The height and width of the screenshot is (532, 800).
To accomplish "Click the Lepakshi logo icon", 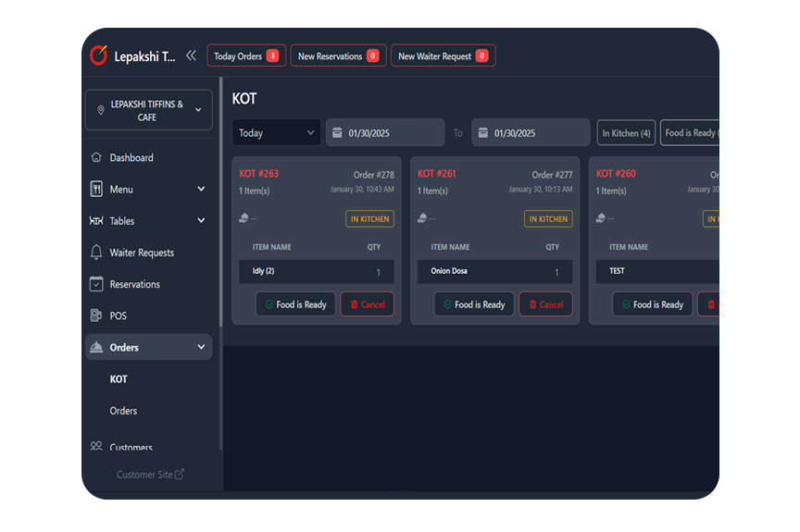I will click(x=98, y=56).
